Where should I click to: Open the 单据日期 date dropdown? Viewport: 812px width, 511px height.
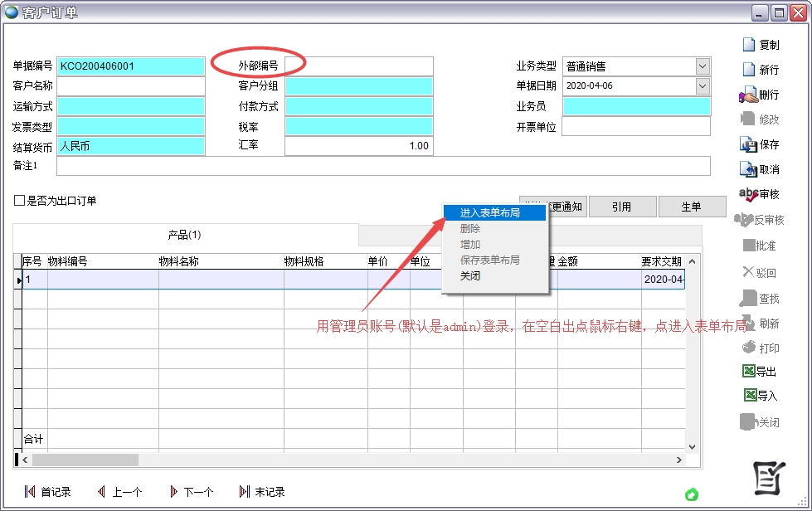703,86
